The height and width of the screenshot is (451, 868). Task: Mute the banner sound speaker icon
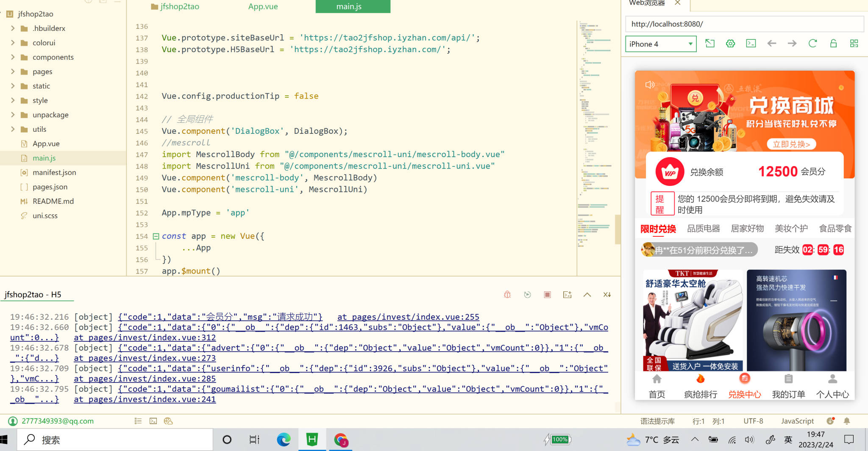(x=650, y=85)
